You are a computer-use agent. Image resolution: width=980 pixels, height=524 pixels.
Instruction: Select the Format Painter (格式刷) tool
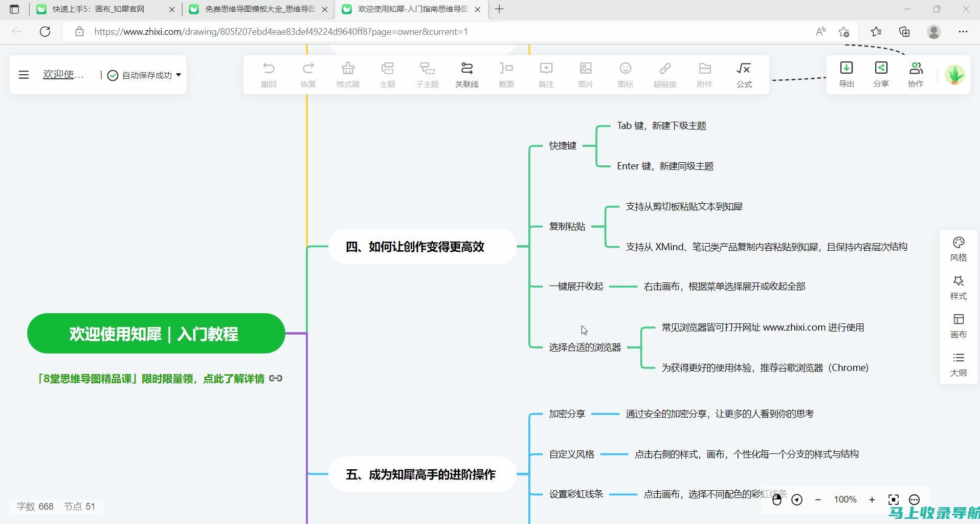[x=348, y=75]
